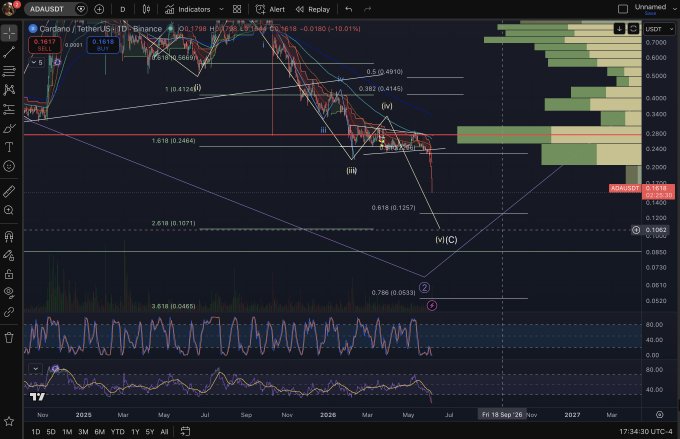Click the sync icon beside the USDT selector
The image size is (680, 439).
pyautogui.click(x=633, y=29)
